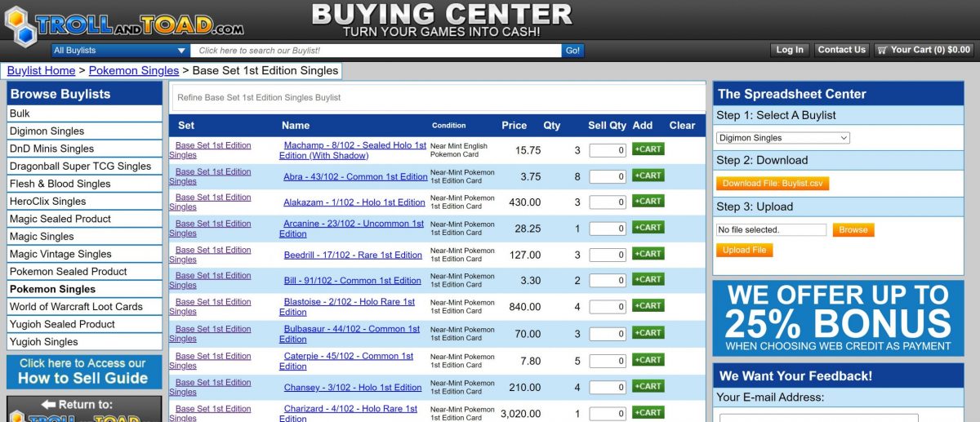The image size is (980, 422).
Task: Open Arcanine 23/102 Uncommon card link
Action: [x=352, y=229]
